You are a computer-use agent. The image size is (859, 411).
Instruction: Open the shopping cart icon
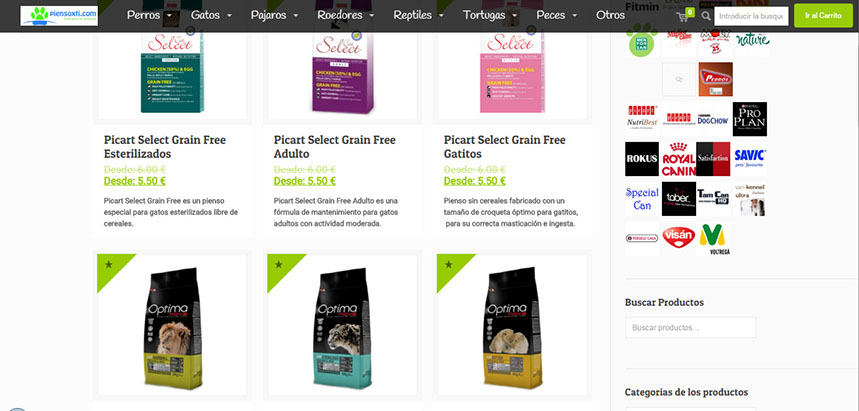[683, 16]
